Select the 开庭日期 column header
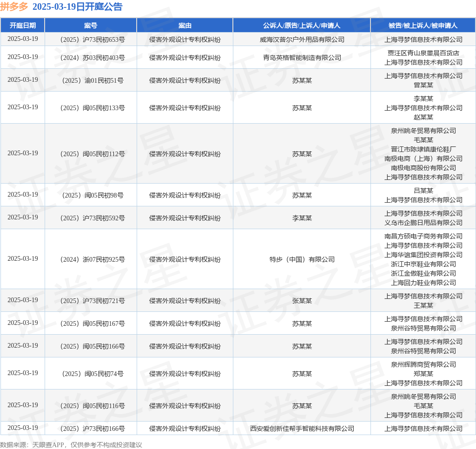Viewport: 476px width, 449px height. (23, 26)
